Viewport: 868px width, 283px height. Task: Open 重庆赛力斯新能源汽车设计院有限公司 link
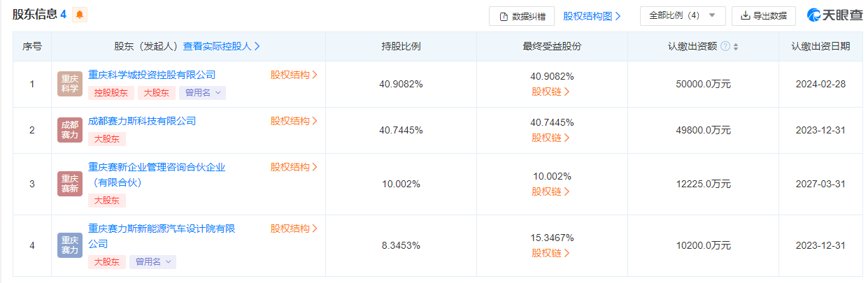click(x=162, y=236)
